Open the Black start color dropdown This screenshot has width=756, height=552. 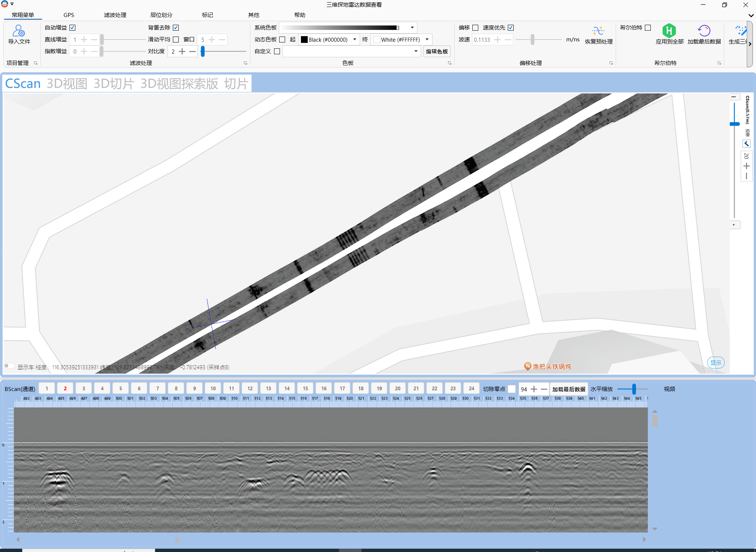pos(355,40)
